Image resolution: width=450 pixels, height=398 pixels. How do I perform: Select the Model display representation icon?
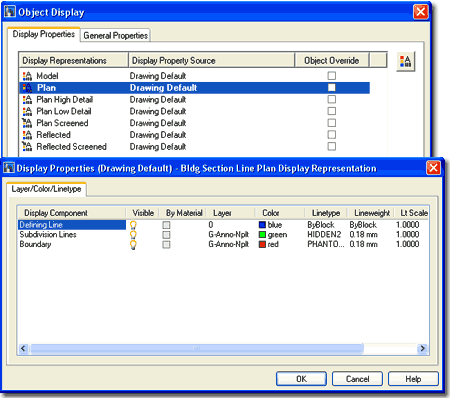[x=27, y=76]
